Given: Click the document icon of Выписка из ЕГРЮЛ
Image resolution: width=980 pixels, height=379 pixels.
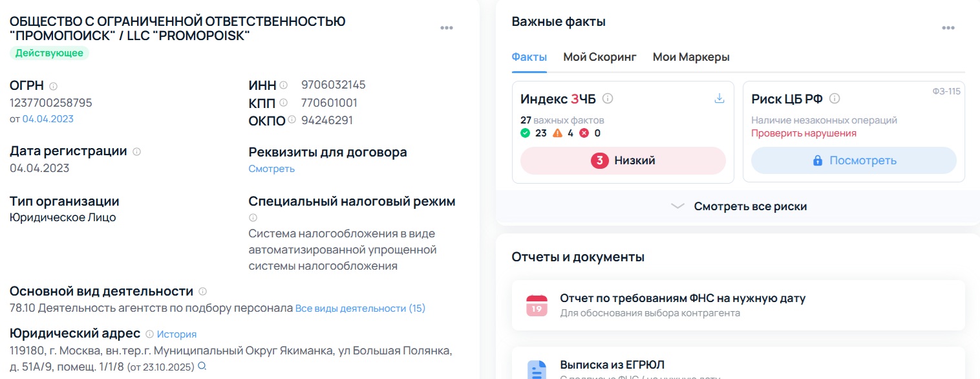Looking at the screenshot, I should click(x=537, y=369).
